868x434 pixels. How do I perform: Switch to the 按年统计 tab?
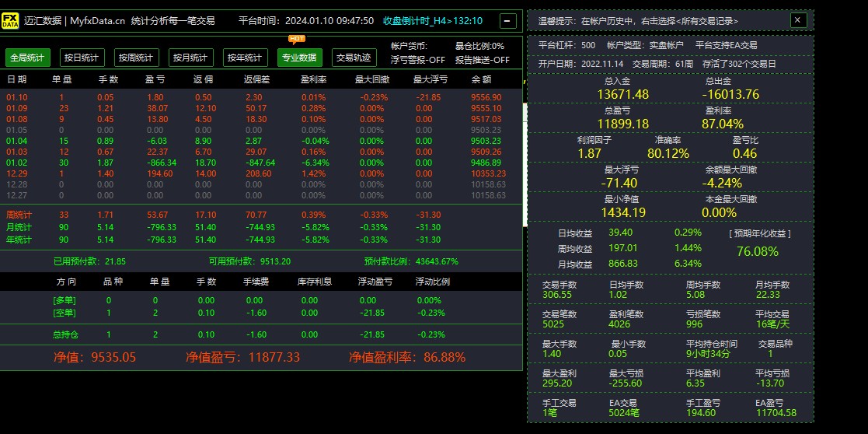point(246,58)
